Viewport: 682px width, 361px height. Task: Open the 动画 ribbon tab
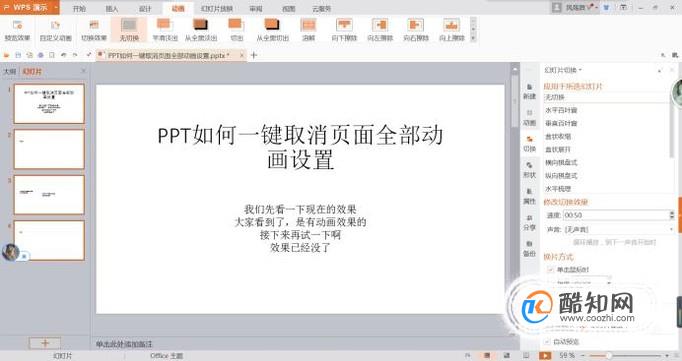[x=177, y=8]
